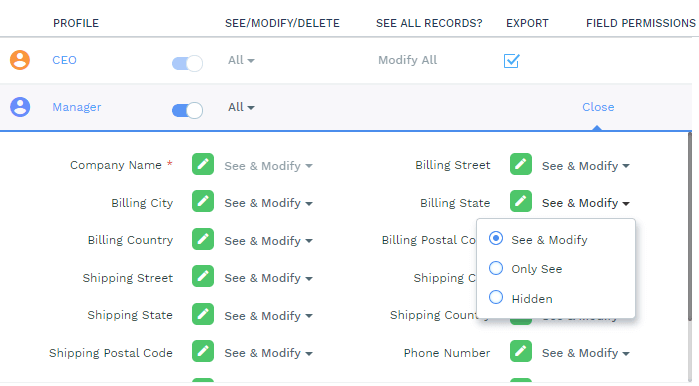Click the green pencil icon for Shipping Street
The image size is (699, 386).
(x=203, y=276)
